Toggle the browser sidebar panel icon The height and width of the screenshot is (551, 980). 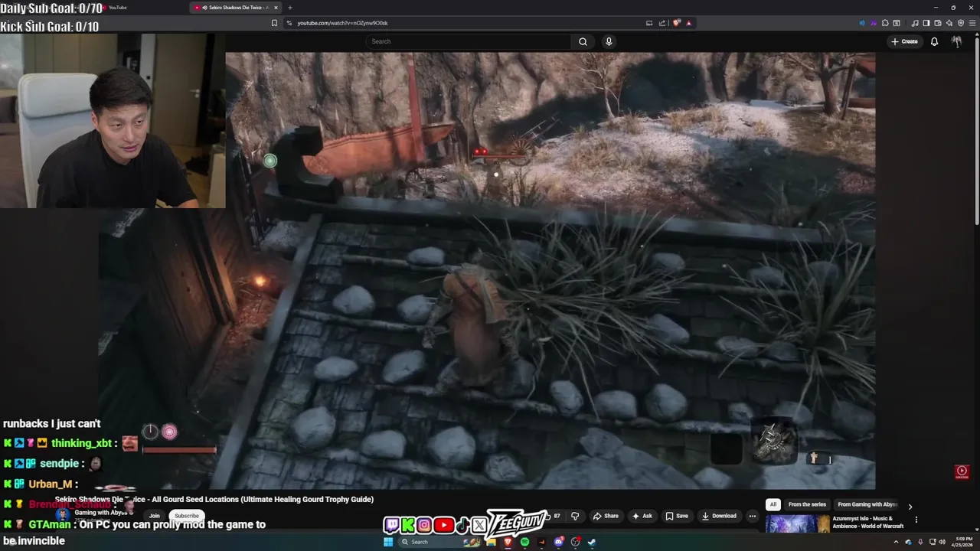(926, 23)
